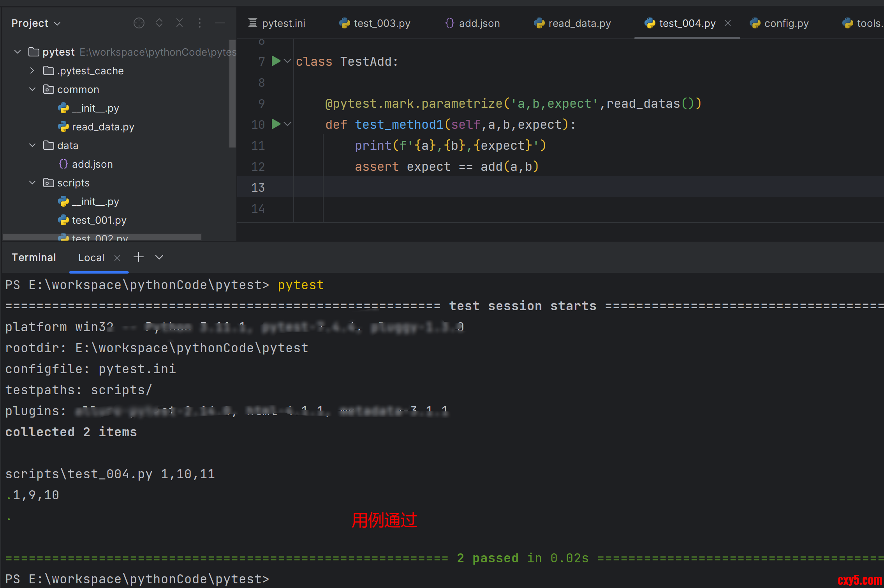This screenshot has width=884, height=588.
Task: Collapse the scripts folder node
Action: pos(32,183)
